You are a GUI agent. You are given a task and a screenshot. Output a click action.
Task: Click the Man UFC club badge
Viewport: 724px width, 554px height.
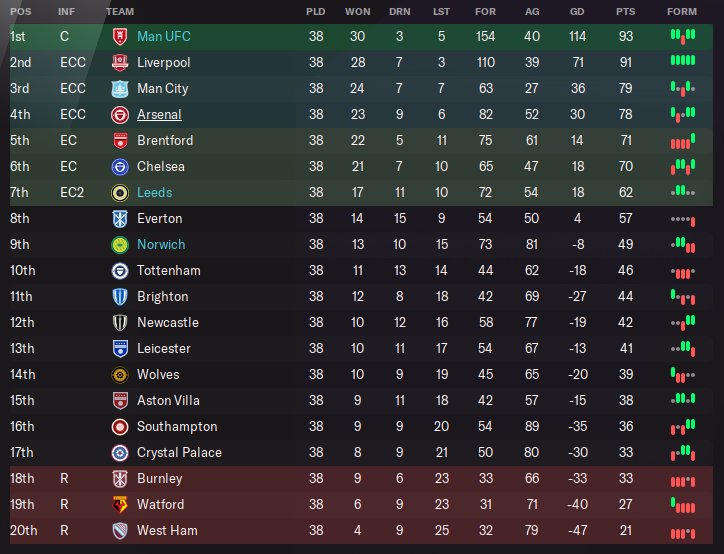click(x=119, y=36)
